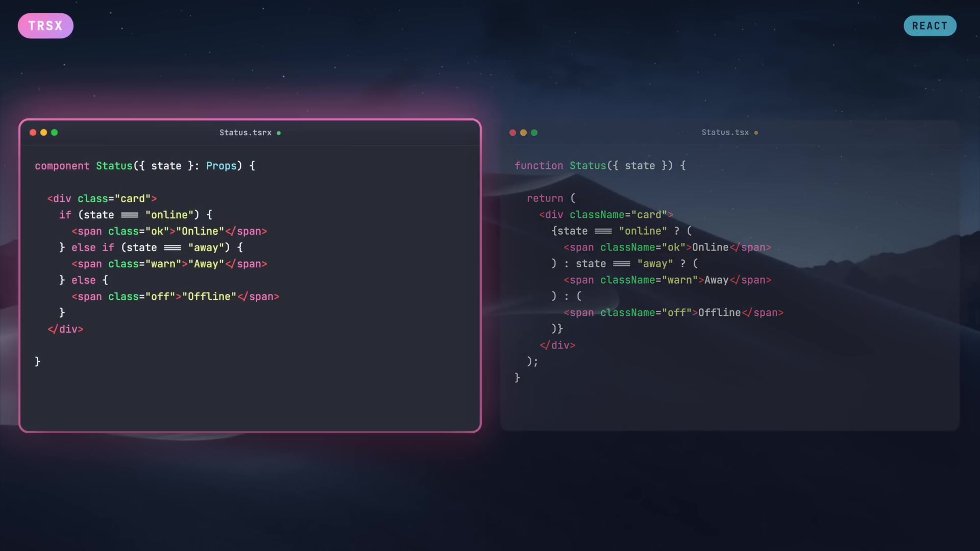
Task: Click the 'return (' line
Action: point(551,198)
